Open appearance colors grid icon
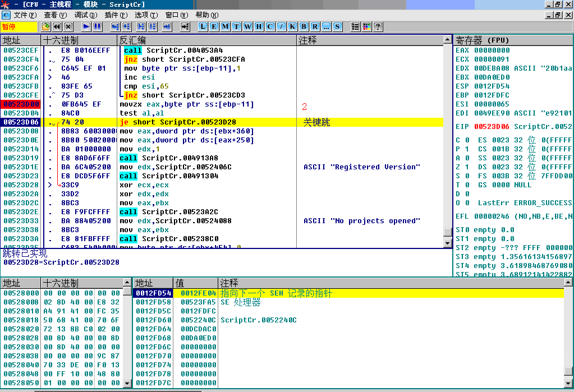574x392 pixels. [x=366, y=27]
